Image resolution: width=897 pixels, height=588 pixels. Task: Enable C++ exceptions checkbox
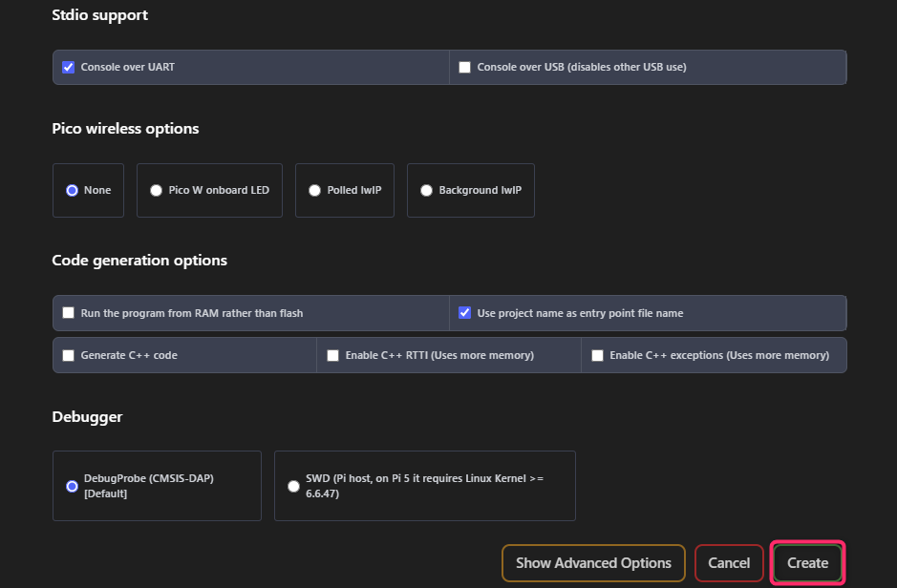(597, 355)
